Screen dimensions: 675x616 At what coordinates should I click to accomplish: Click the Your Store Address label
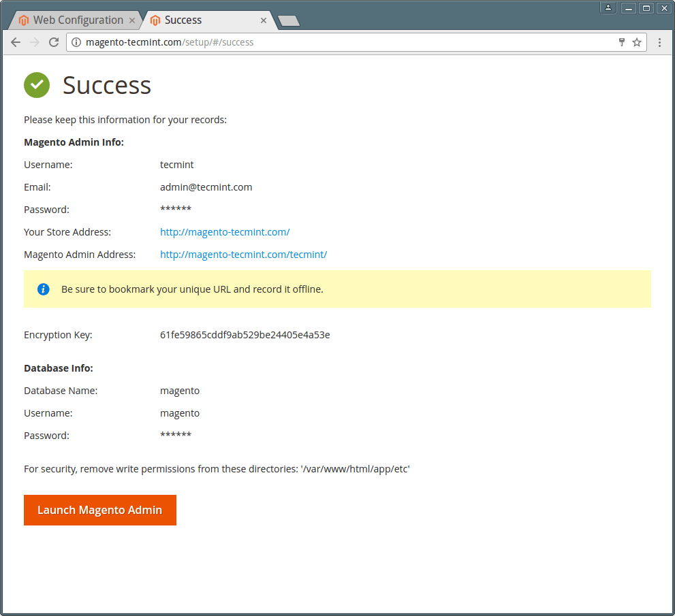tap(67, 232)
